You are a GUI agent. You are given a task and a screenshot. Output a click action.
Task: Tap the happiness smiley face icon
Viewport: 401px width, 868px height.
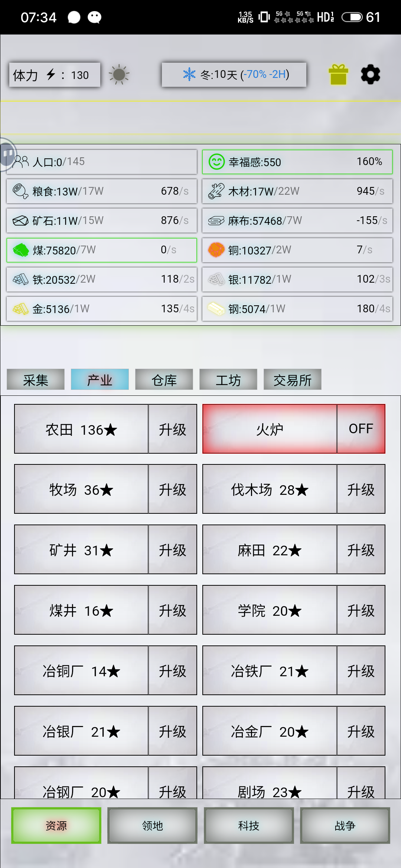click(x=216, y=162)
